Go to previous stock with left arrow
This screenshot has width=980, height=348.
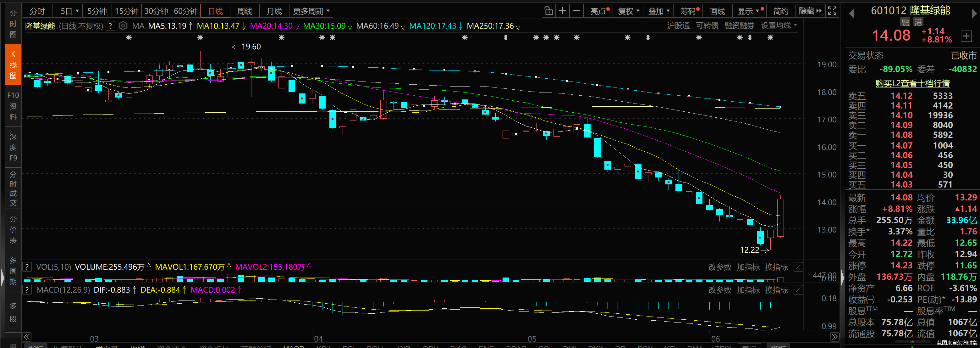point(851,14)
